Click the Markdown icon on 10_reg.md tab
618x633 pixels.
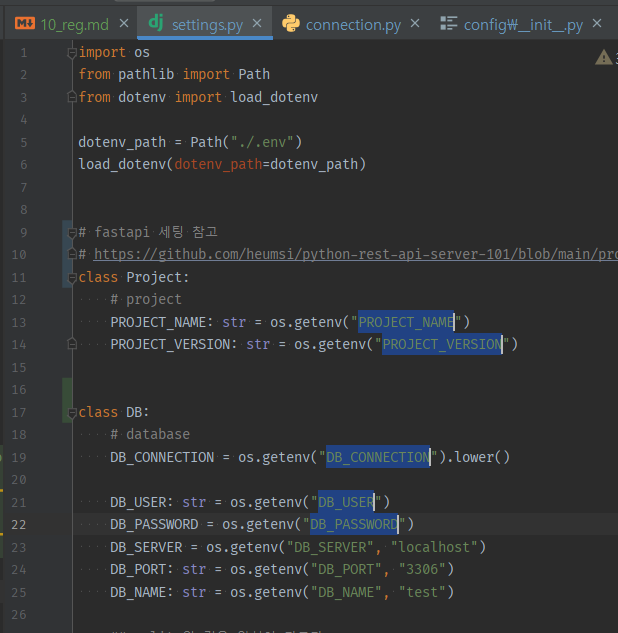(25, 23)
